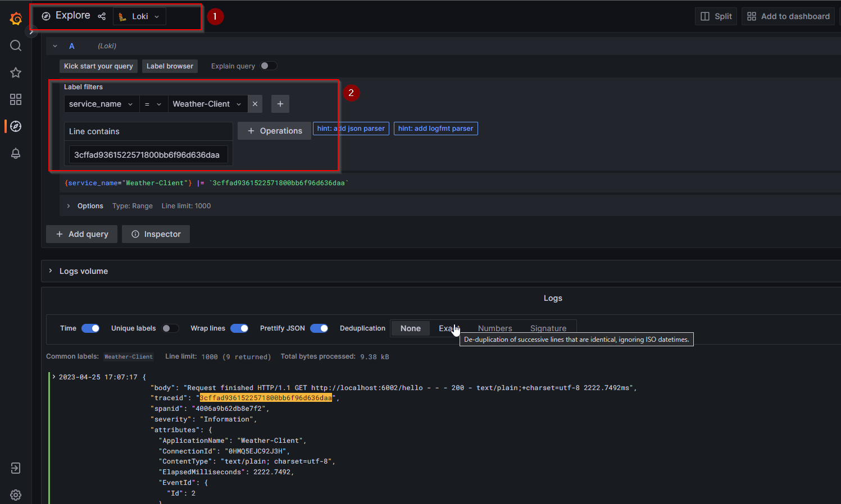Select Exact deduplication option
Image resolution: width=841 pixels, height=504 pixels.
pos(449,328)
